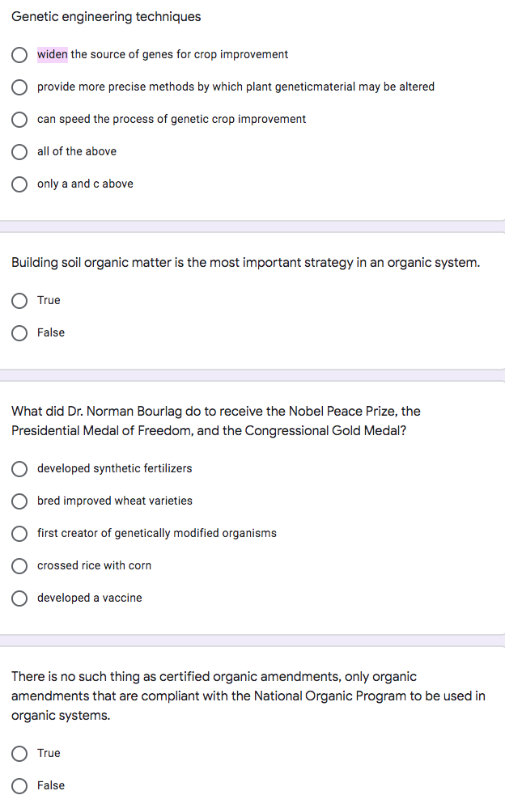The image size is (505, 812).
Task: Mark False for soil organic matter question
Action: click(19, 333)
